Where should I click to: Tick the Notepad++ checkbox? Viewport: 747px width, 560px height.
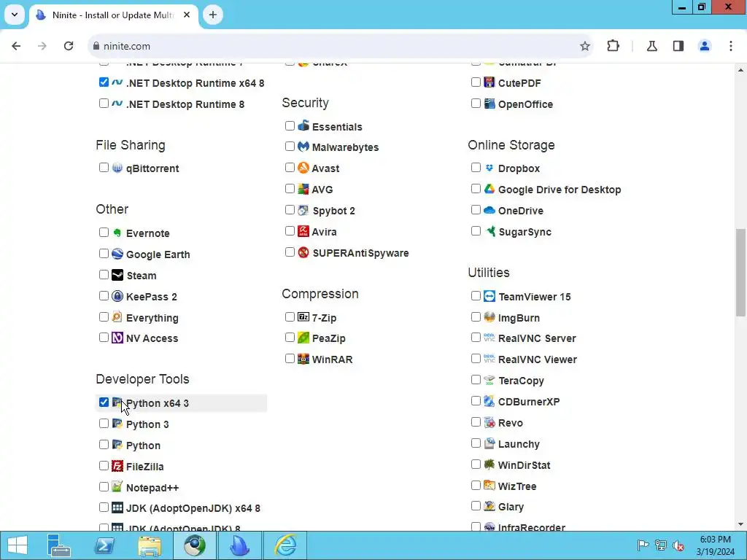[104, 486]
